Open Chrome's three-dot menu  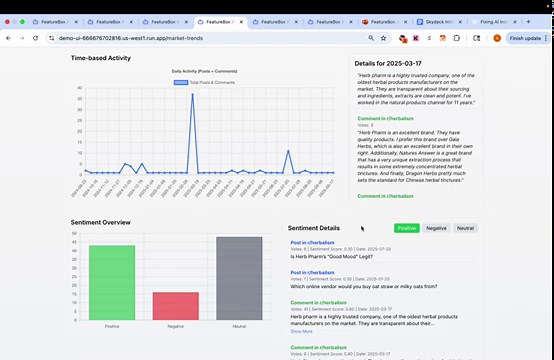(x=546, y=38)
